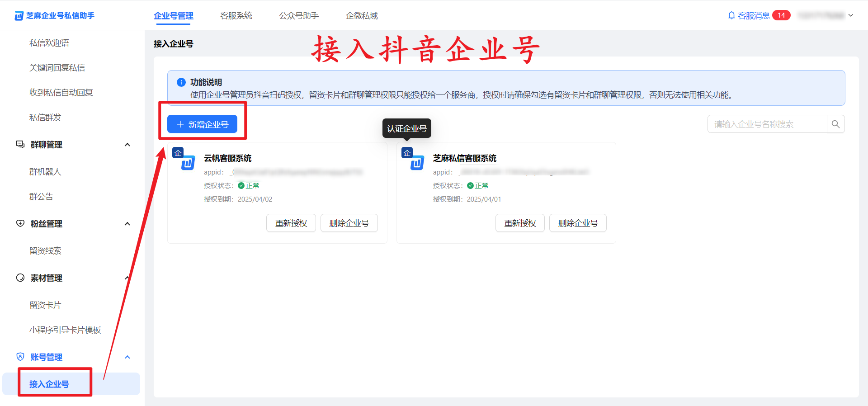868x406 pixels.
Task: Click 重新授权 for 芝麻私信客服系统
Action: pos(520,223)
